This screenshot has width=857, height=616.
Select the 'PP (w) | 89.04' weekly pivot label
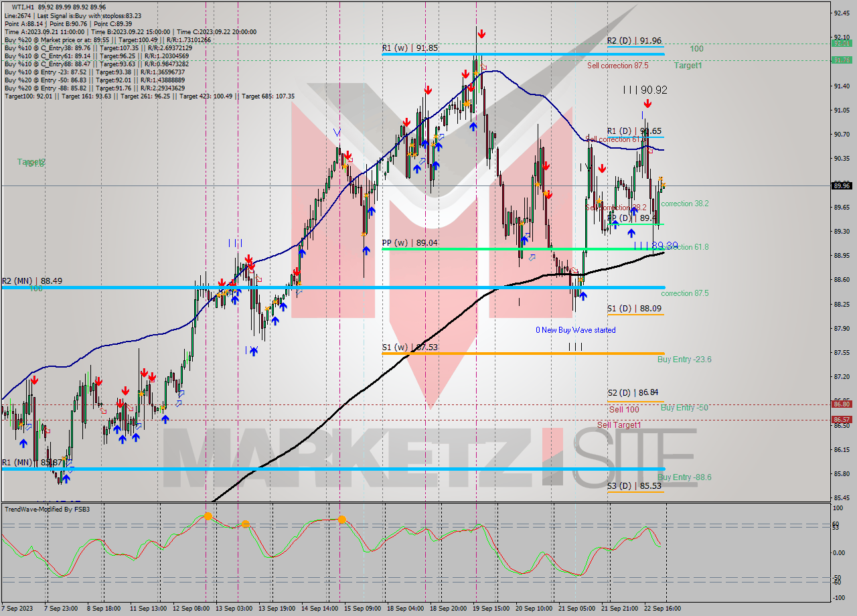coord(410,243)
